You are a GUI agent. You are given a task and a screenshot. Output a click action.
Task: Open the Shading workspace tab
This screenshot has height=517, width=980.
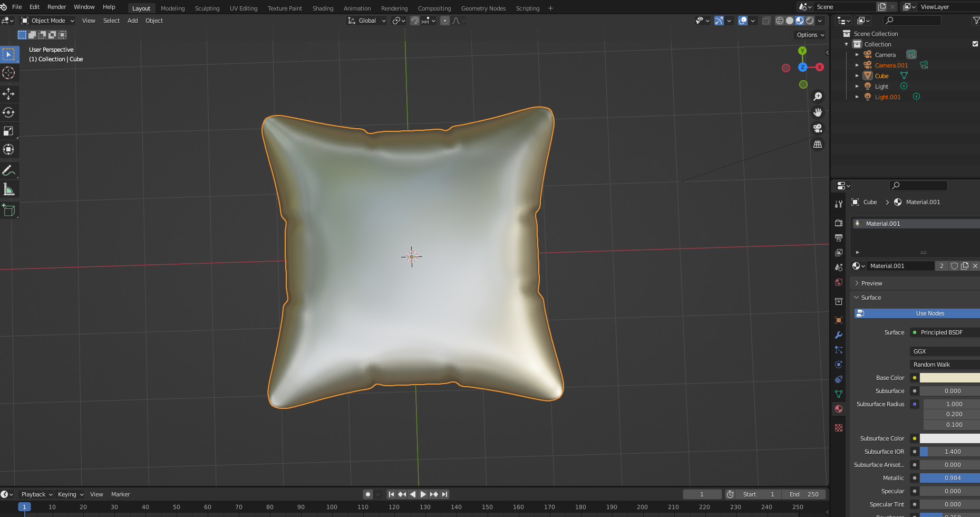click(x=323, y=8)
